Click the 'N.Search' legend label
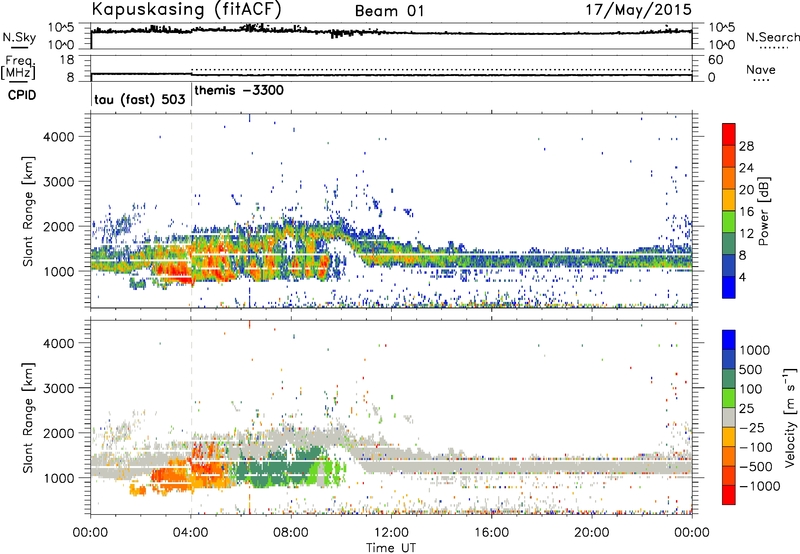This screenshot has width=800, height=554. click(772, 37)
